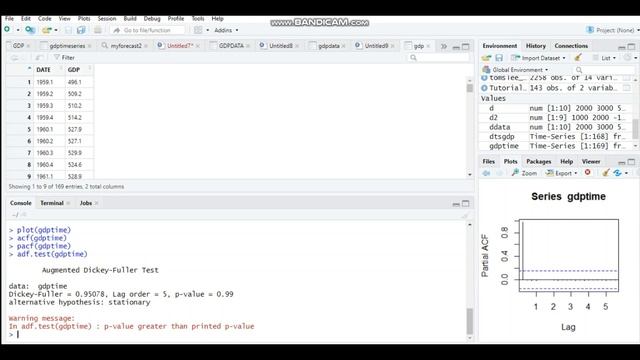Click the Save All disks icon
The image size is (640, 360).
point(81,30)
